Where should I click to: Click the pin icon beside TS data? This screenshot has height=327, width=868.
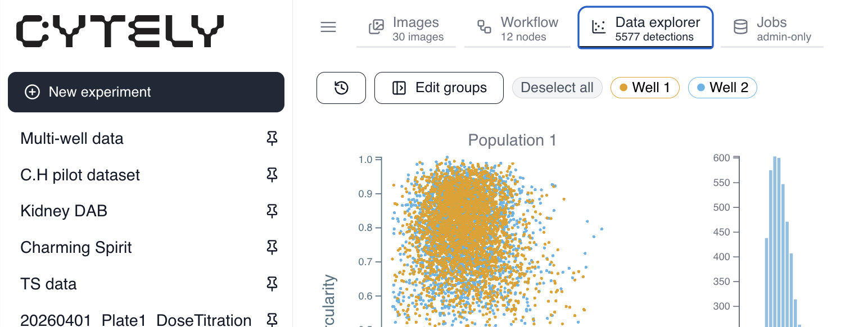tap(272, 284)
